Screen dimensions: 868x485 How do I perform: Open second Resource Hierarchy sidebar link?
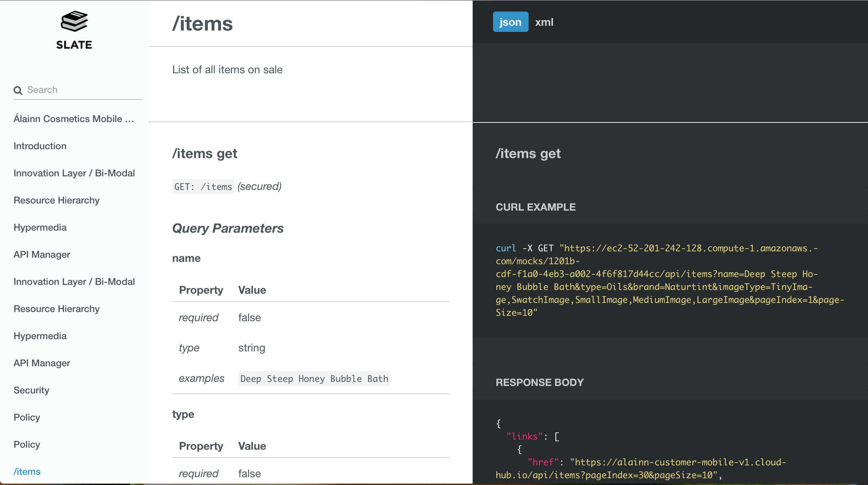(x=56, y=309)
